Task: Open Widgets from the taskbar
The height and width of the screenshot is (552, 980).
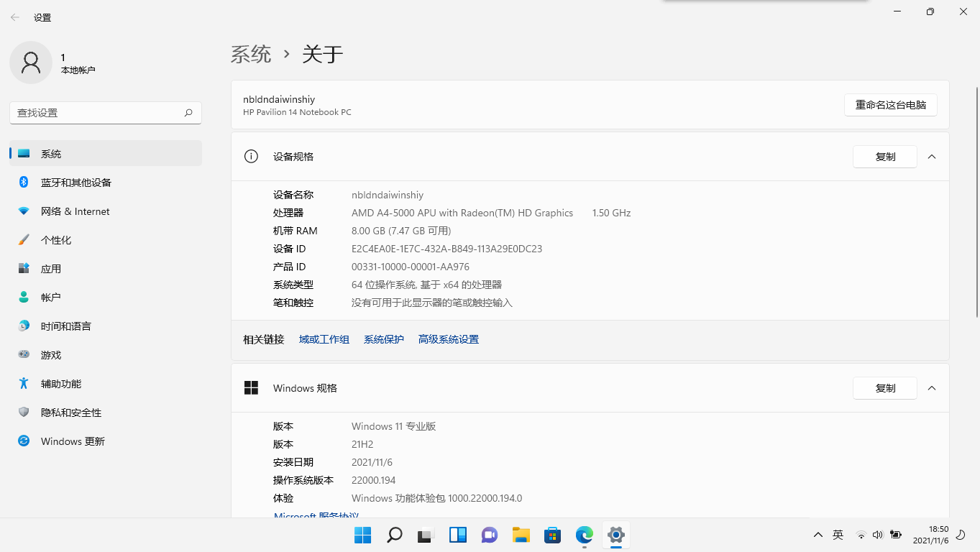Action: 458,535
